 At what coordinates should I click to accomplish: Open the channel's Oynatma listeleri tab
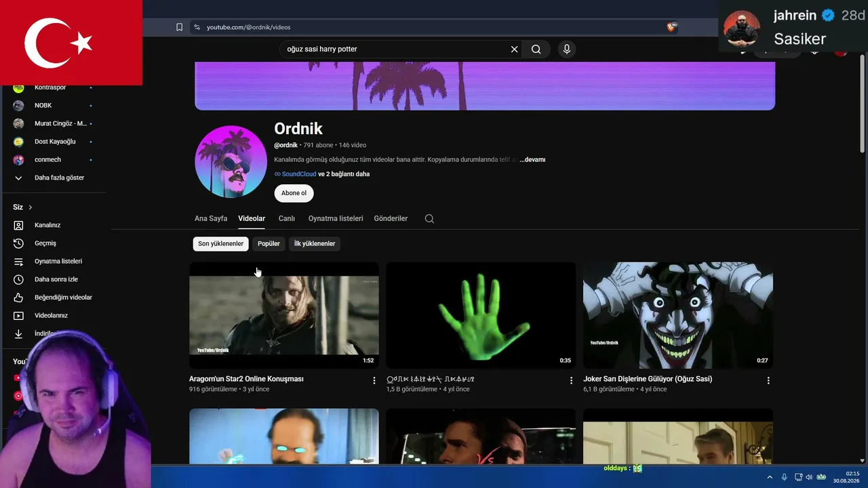tap(336, 219)
